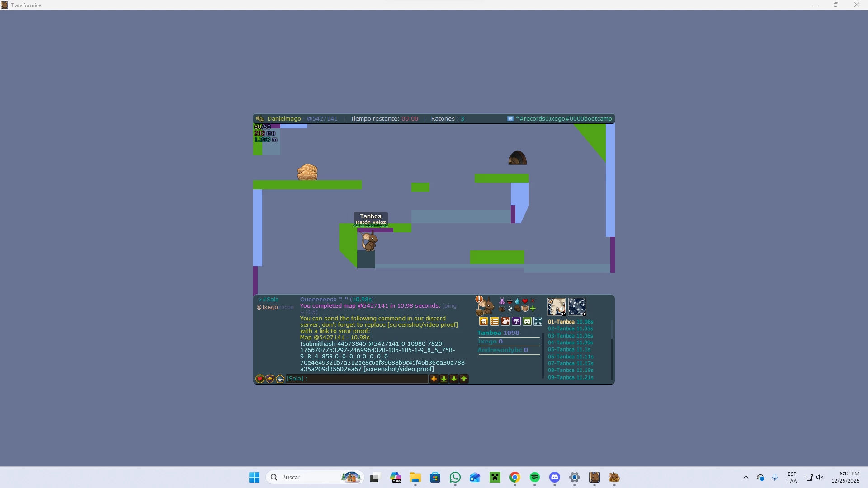Click the green plus for more emotes

533,309
